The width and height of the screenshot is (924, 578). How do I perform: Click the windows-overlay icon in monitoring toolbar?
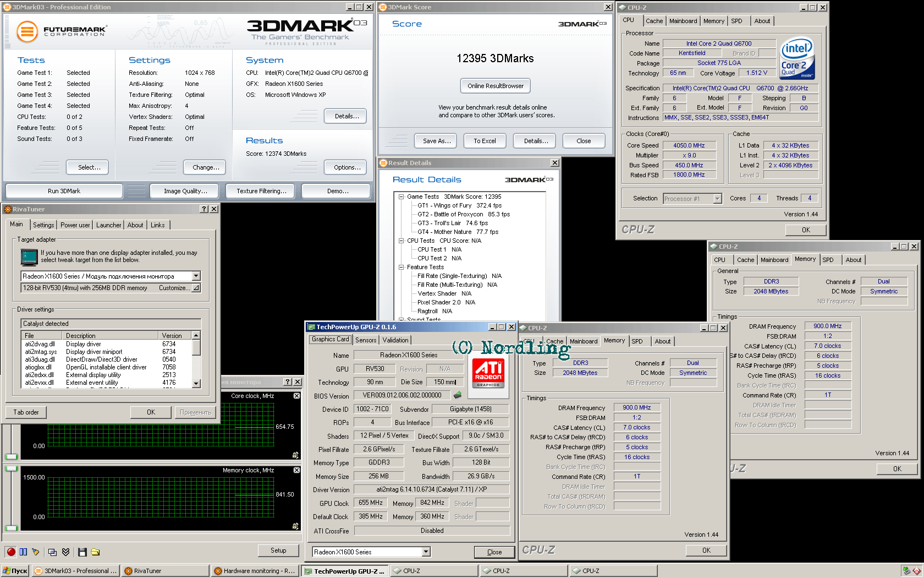click(53, 552)
